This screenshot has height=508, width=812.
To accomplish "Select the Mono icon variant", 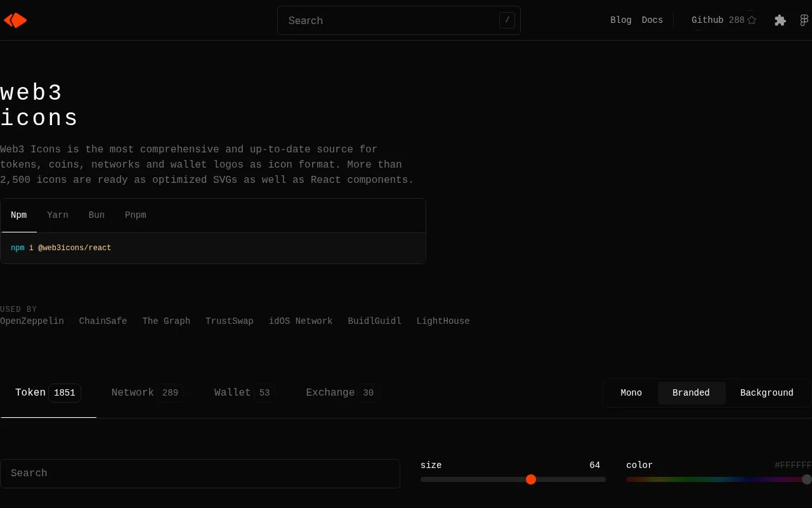I will 631,393.
